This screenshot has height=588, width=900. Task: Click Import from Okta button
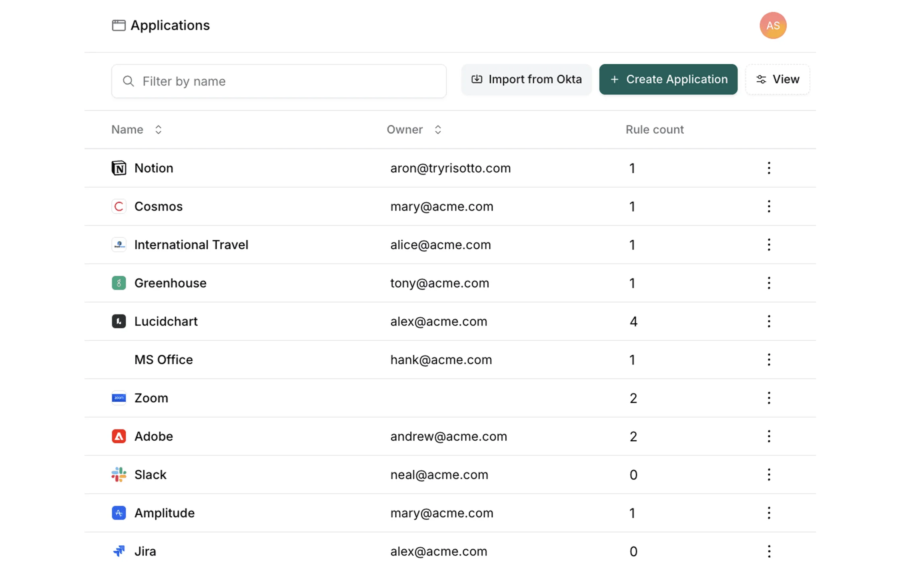[526, 79]
